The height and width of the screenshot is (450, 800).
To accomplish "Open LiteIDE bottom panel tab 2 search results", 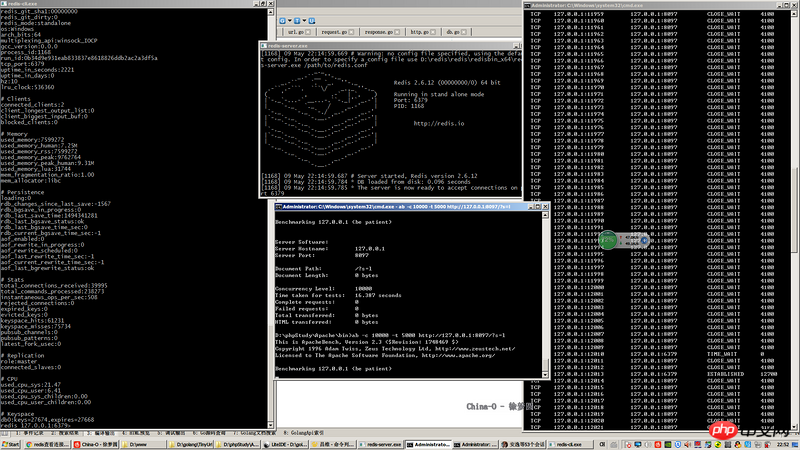I will [x=65, y=433].
